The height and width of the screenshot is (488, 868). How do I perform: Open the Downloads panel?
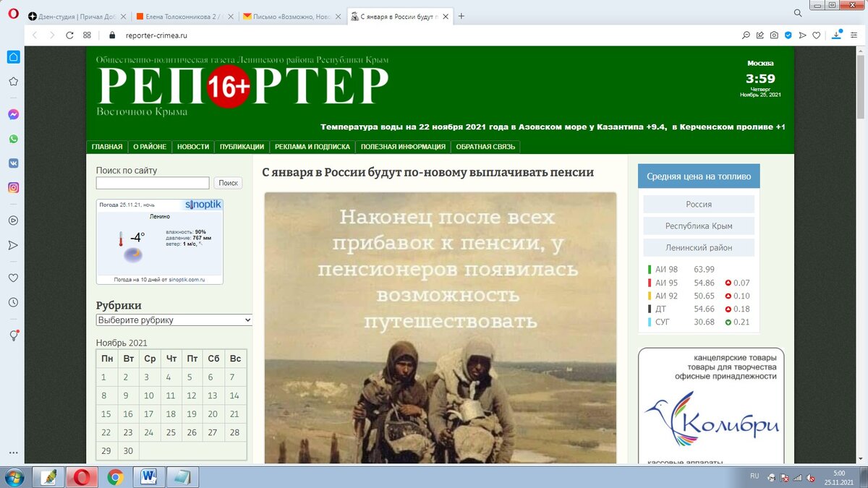pyautogui.click(x=837, y=34)
